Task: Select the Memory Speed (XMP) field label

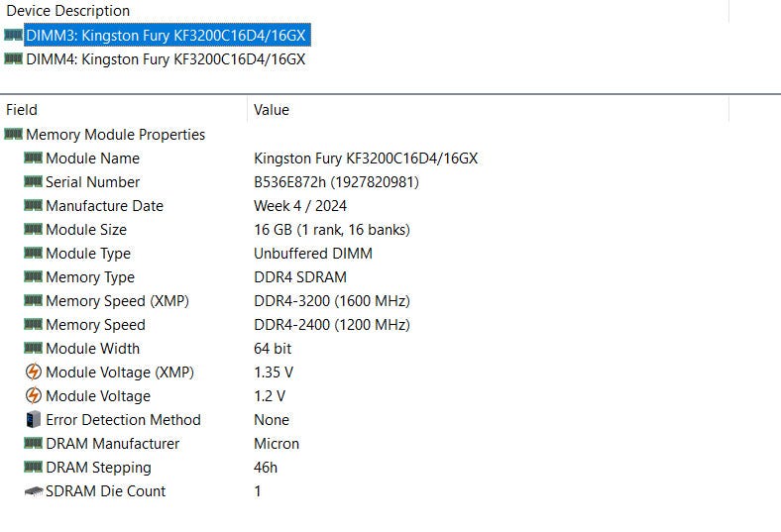Action: [118, 301]
